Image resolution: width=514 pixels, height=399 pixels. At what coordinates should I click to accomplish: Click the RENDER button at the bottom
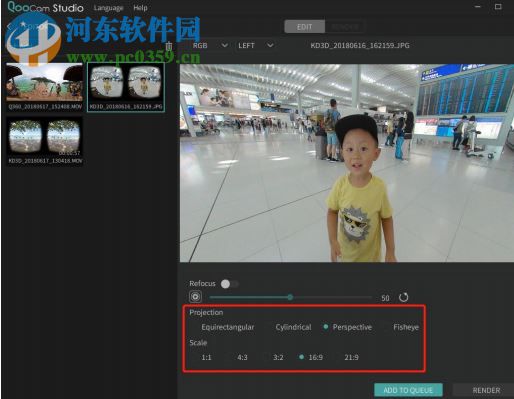pos(486,390)
